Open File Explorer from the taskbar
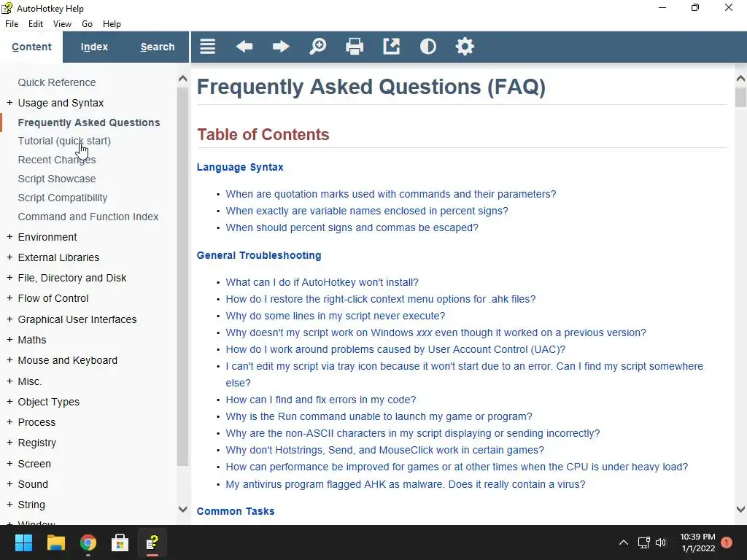This screenshot has height=560, width=747. click(55, 542)
